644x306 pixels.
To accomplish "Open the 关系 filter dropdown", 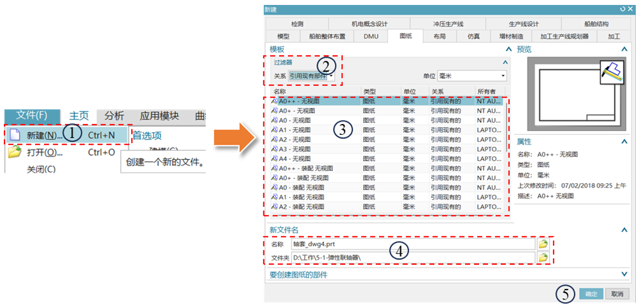I will click(310, 76).
